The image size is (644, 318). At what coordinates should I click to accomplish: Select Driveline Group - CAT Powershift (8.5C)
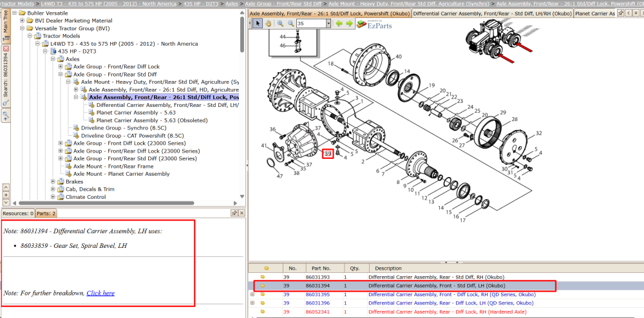(x=132, y=135)
